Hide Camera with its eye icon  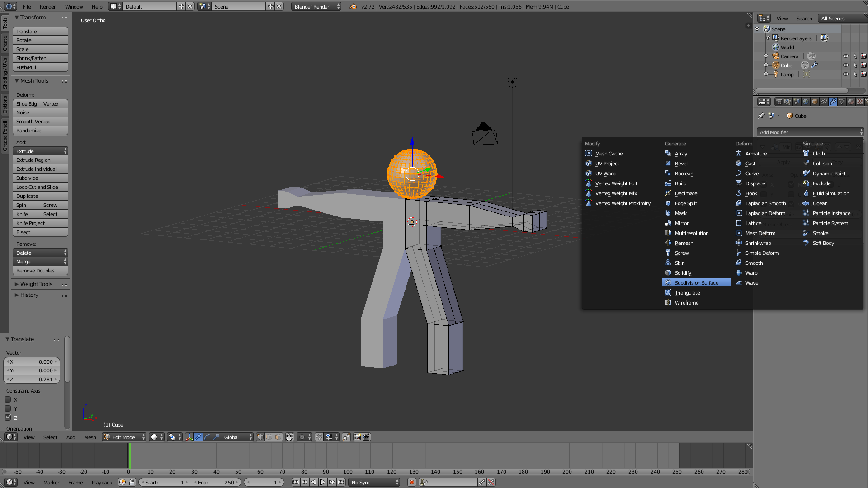tap(845, 56)
